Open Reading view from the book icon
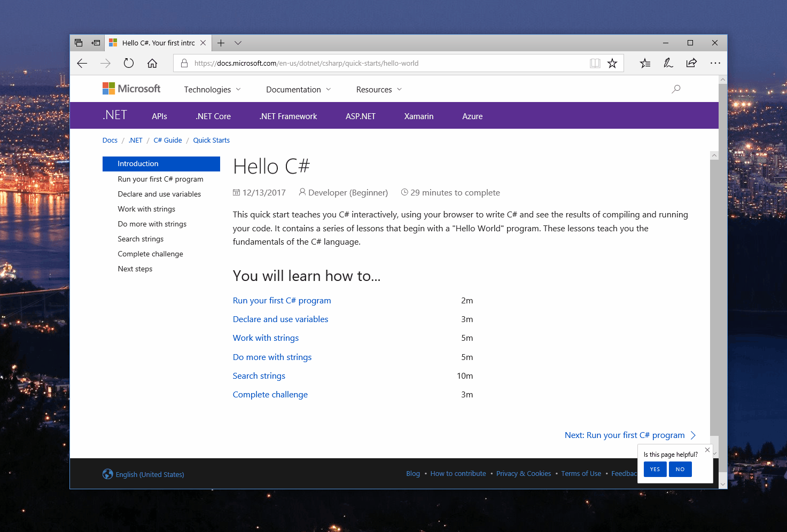The width and height of the screenshot is (787, 532). click(595, 64)
